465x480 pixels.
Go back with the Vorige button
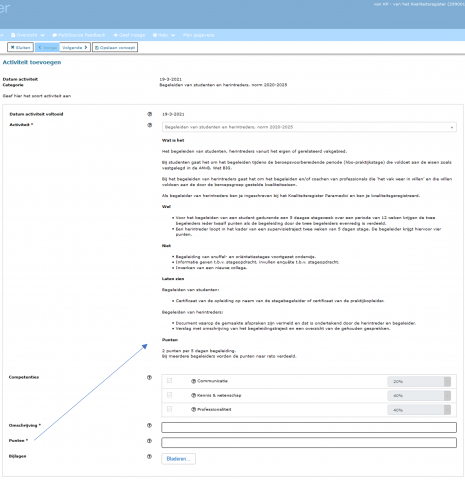pyautogui.click(x=47, y=47)
